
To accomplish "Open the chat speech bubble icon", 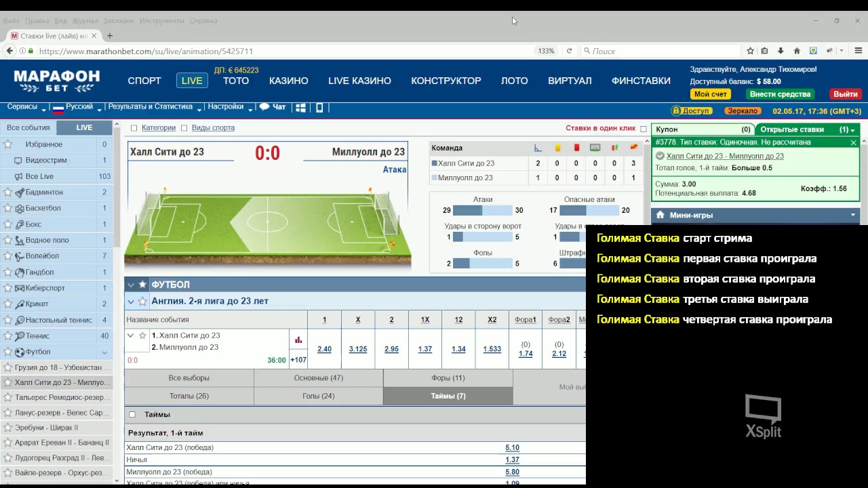I will (x=264, y=107).
